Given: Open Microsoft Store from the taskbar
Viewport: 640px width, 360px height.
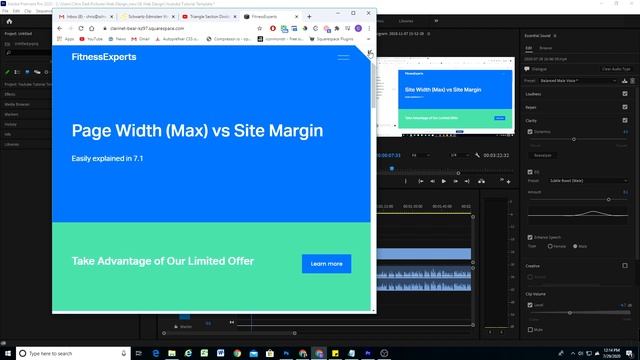Looking at the screenshot, I should (x=270, y=353).
